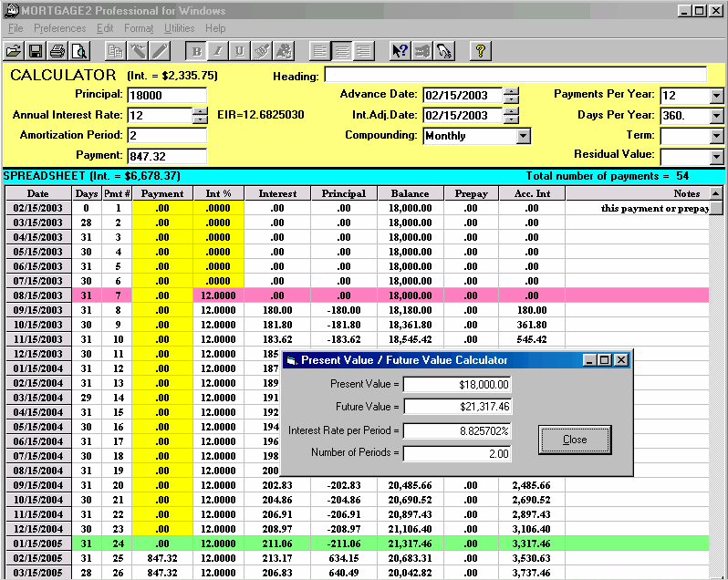
Task: Click the context help arrow-question icon
Action: pyautogui.click(x=400, y=51)
